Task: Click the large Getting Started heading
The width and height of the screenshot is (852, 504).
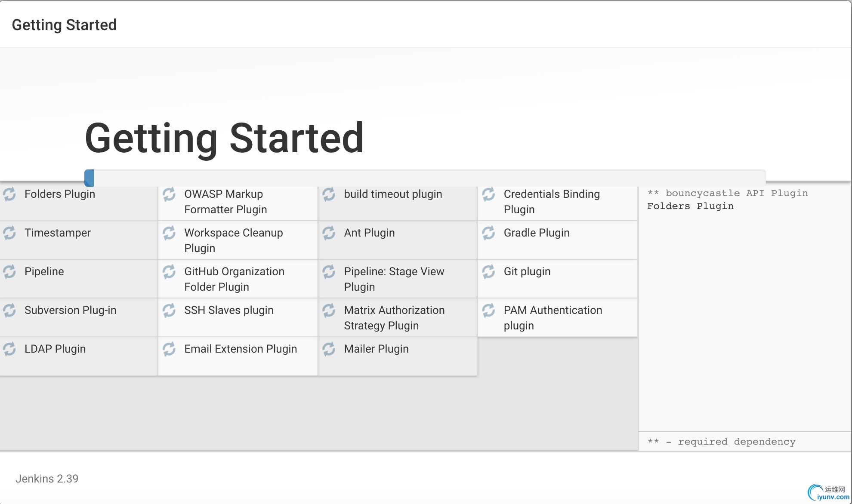Action: coord(225,138)
